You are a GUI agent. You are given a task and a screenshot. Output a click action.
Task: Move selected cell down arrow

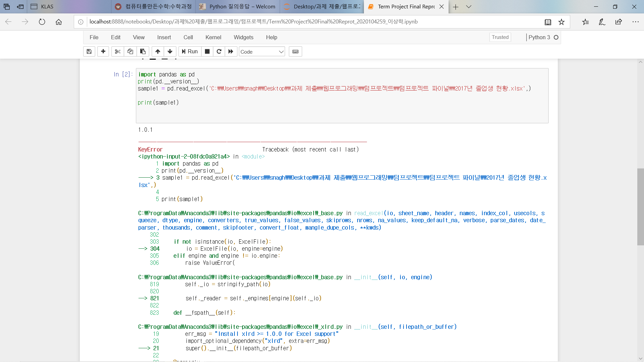click(x=170, y=52)
